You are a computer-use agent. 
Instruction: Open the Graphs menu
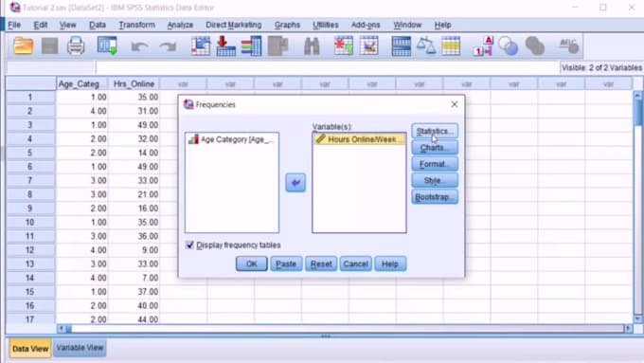287,25
